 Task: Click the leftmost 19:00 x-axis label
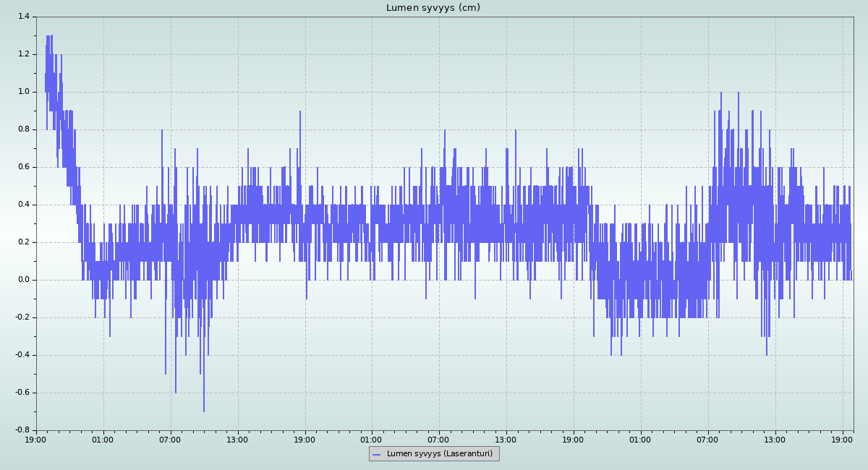(36, 439)
